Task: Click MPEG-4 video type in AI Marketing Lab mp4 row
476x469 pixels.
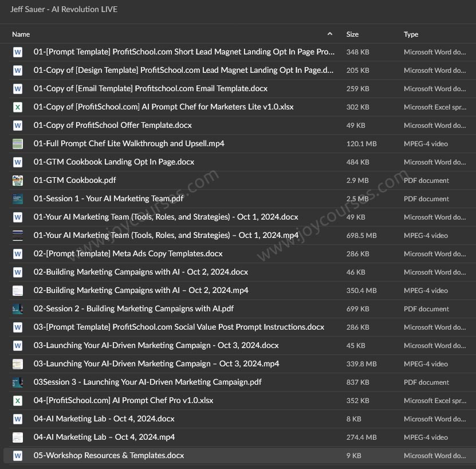Action: point(426,437)
